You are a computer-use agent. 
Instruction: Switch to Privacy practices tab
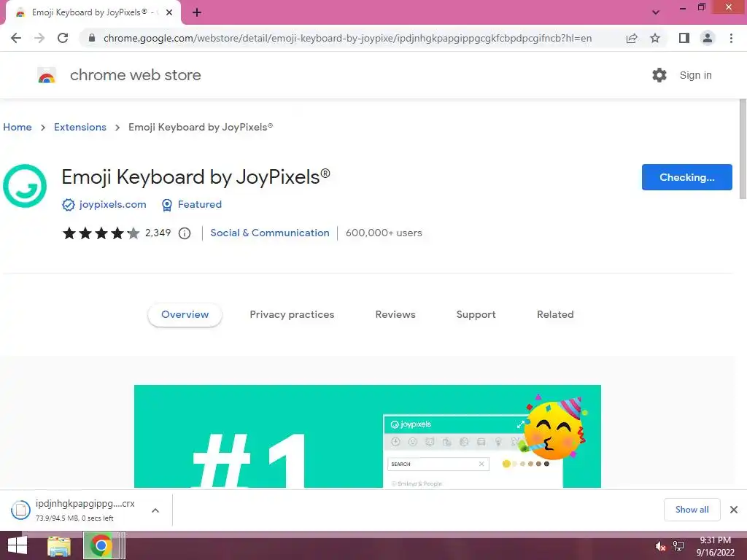coord(292,315)
